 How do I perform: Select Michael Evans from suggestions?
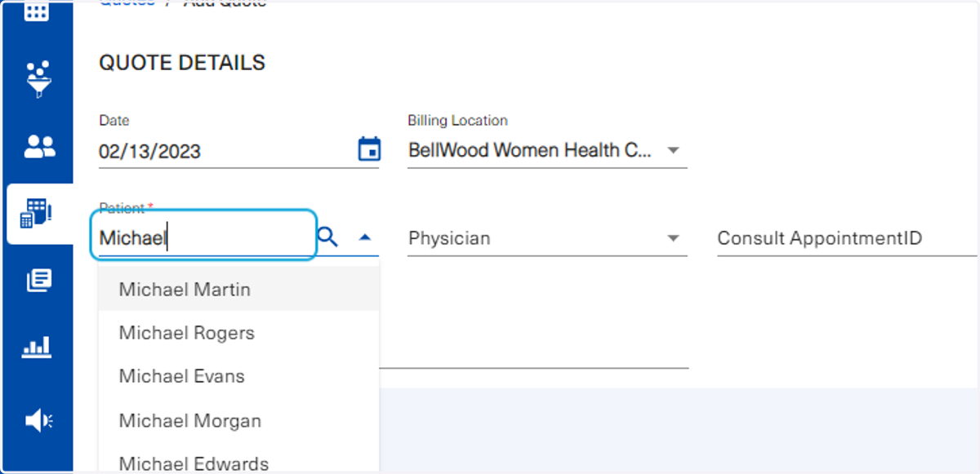tap(238, 376)
